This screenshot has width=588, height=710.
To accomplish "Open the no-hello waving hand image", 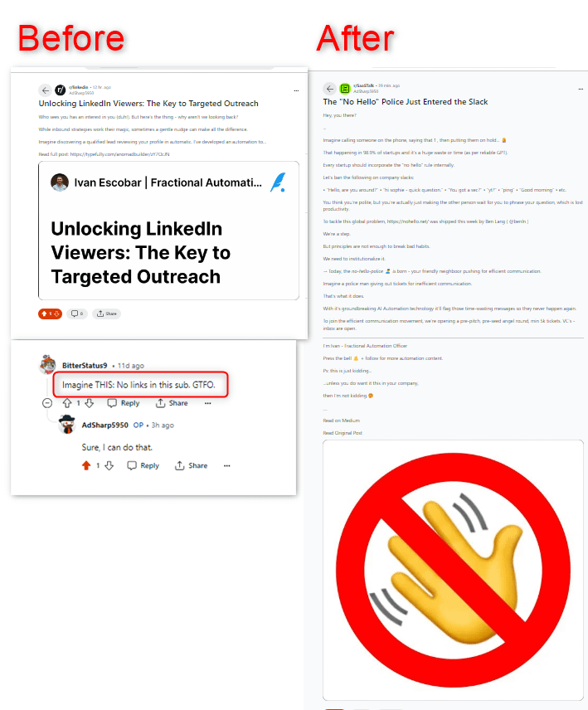I will [453, 570].
